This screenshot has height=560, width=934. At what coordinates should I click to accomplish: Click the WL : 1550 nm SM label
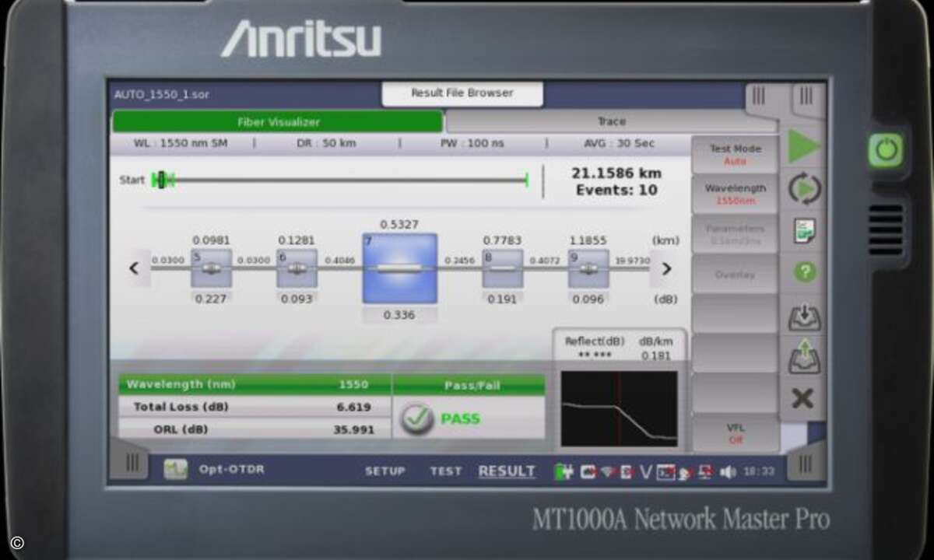pyautogui.click(x=181, y=144)
